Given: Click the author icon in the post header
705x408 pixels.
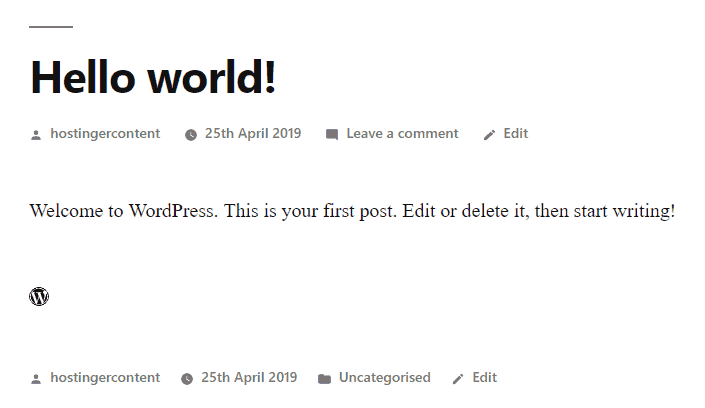Looking at the screenshot, I should tap(36, 135).
